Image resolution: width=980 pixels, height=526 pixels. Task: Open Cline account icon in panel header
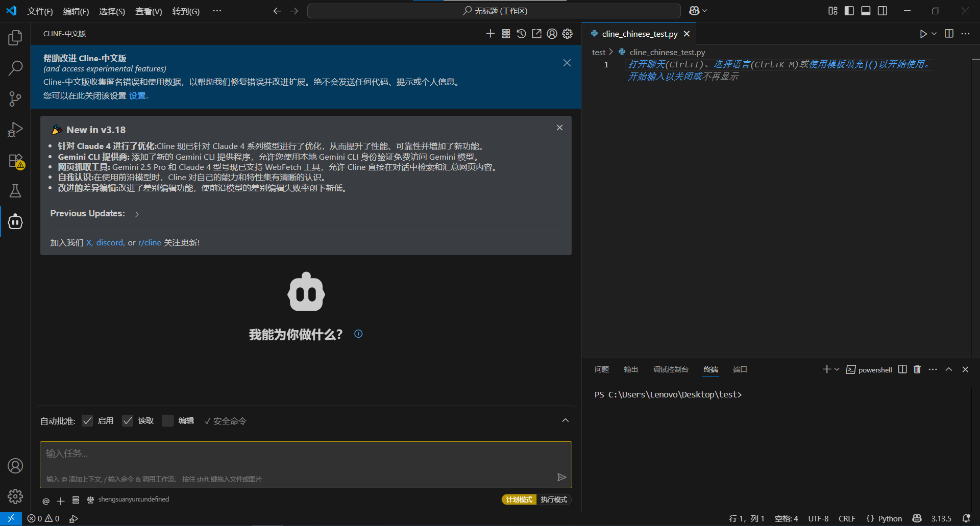pyautogui.click(x=552, y=34)
